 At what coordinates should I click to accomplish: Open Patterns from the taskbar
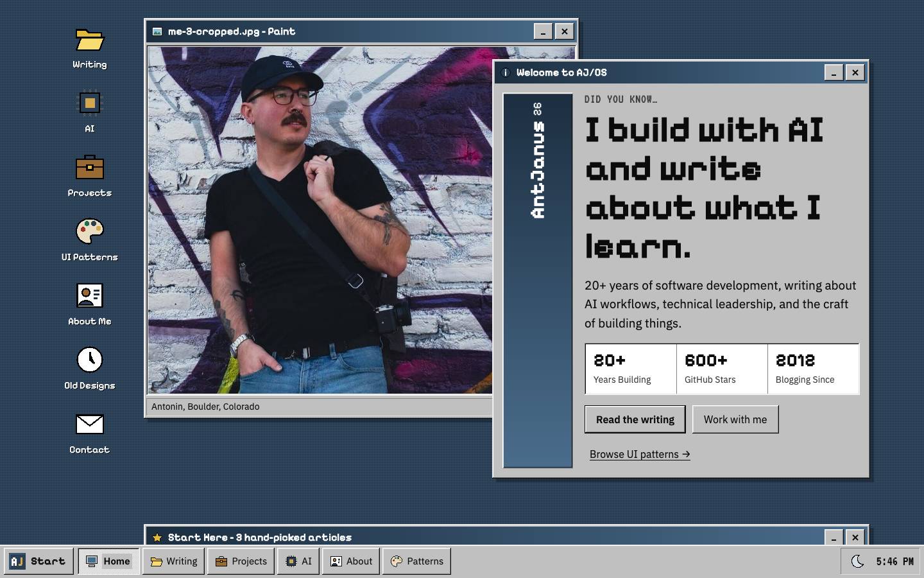point(417,561)
